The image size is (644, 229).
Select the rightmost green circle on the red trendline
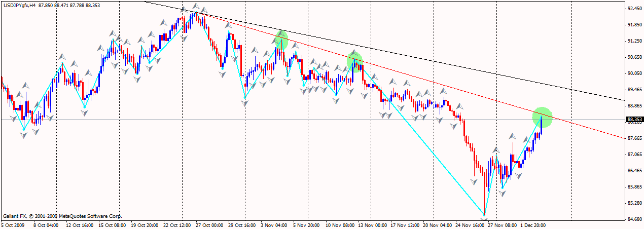[x=542, y=117]
